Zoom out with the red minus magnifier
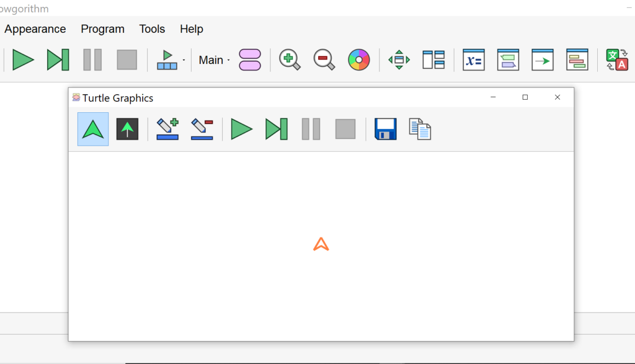 [x=325, y=60]
